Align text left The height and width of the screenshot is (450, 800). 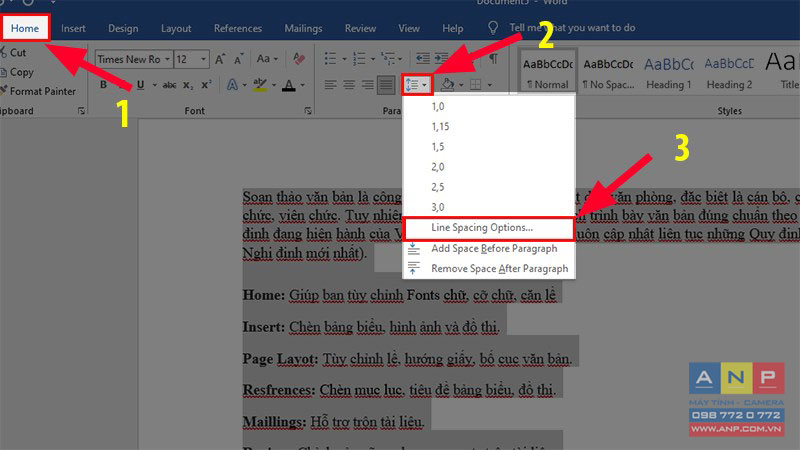coord(331,85)
